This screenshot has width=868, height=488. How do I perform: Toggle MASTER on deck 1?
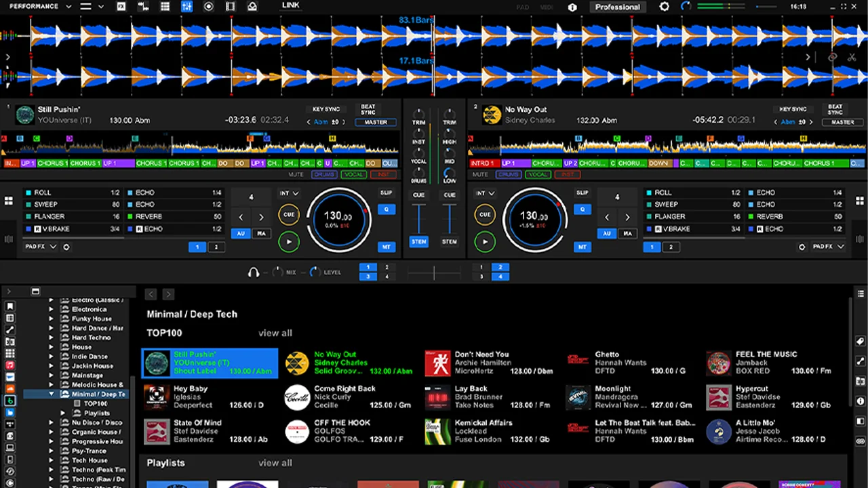[375, 122]
